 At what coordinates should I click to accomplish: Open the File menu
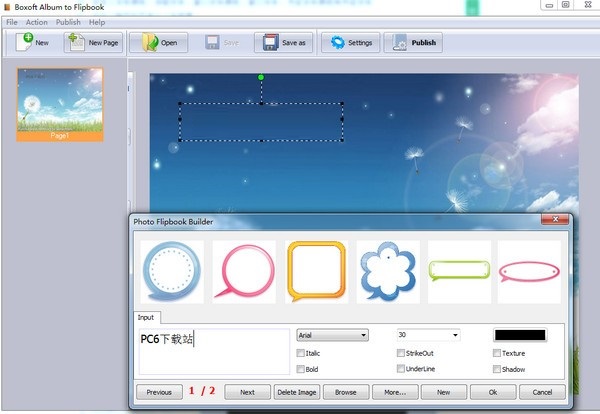tap(12, 22)
